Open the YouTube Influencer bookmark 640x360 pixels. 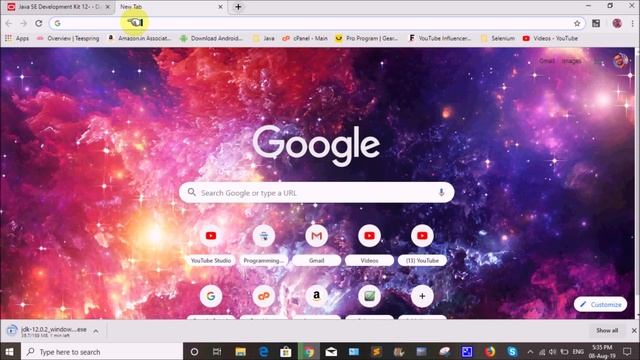pos(440,38)
